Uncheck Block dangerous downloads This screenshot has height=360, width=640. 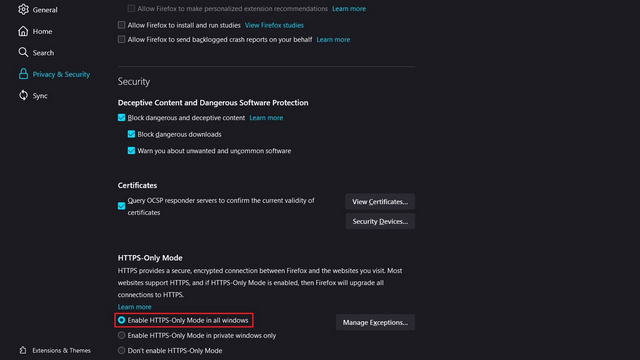pos(131,134)
